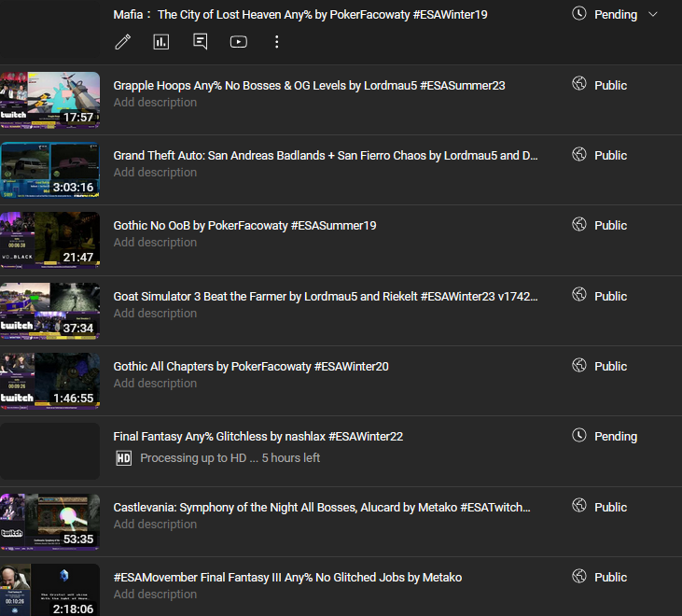Add description to Grapple Hoops video
The height and width of the screenshot is (616, 682).
(155, 103)
